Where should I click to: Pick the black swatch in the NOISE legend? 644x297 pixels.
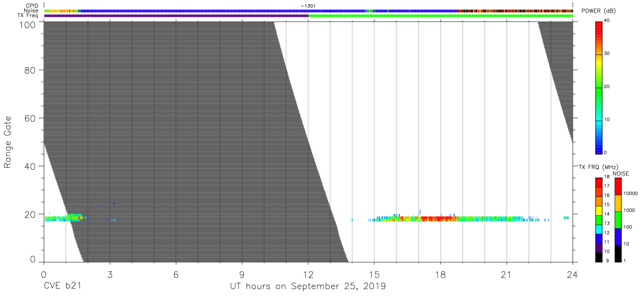618,254
